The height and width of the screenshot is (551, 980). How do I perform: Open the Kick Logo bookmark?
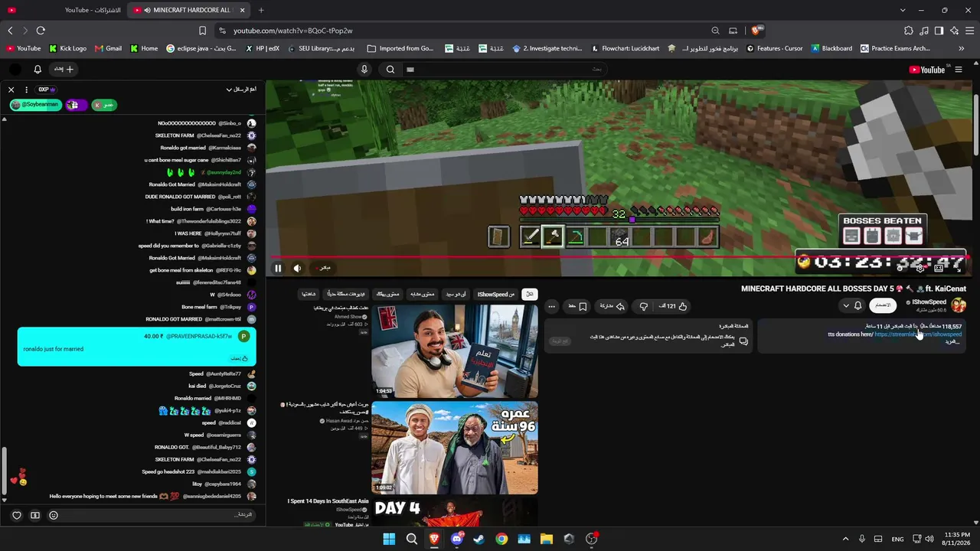[x=67, y=48]
